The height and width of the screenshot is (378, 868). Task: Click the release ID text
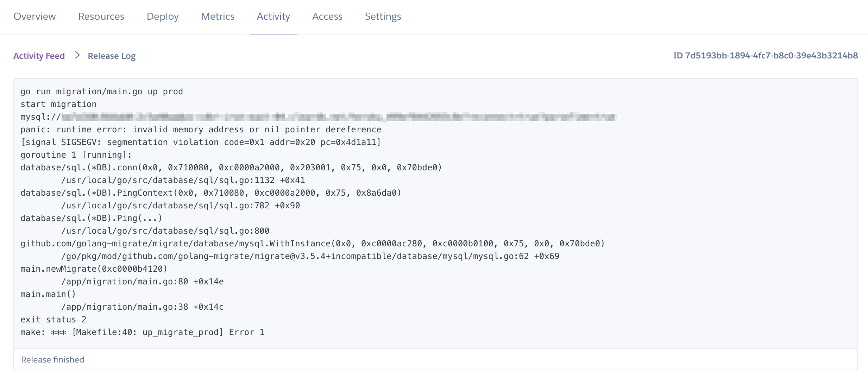tap(765, 56)
